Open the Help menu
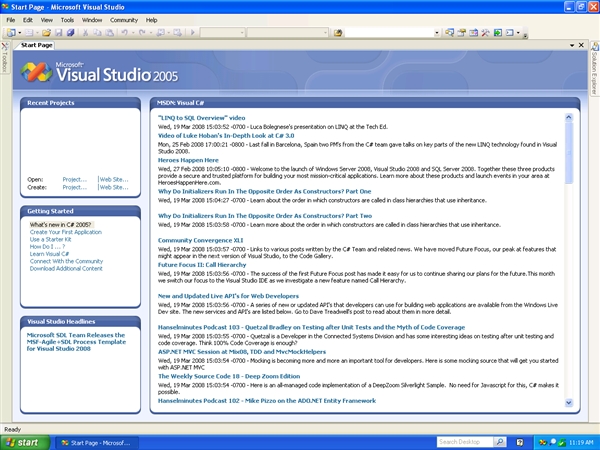This screenshot has height=450, width=600. [x=151, y=20]
